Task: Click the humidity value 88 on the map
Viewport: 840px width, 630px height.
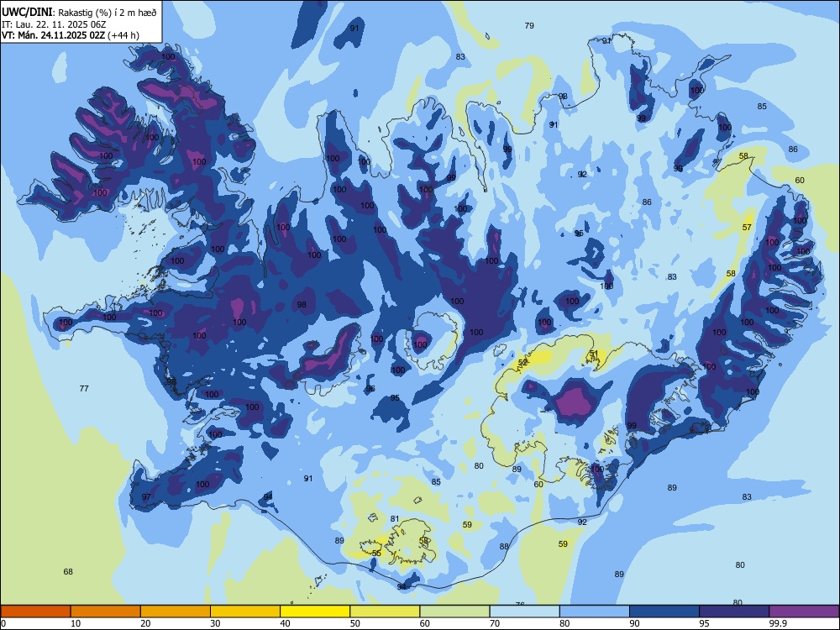Action: point(504,547)
